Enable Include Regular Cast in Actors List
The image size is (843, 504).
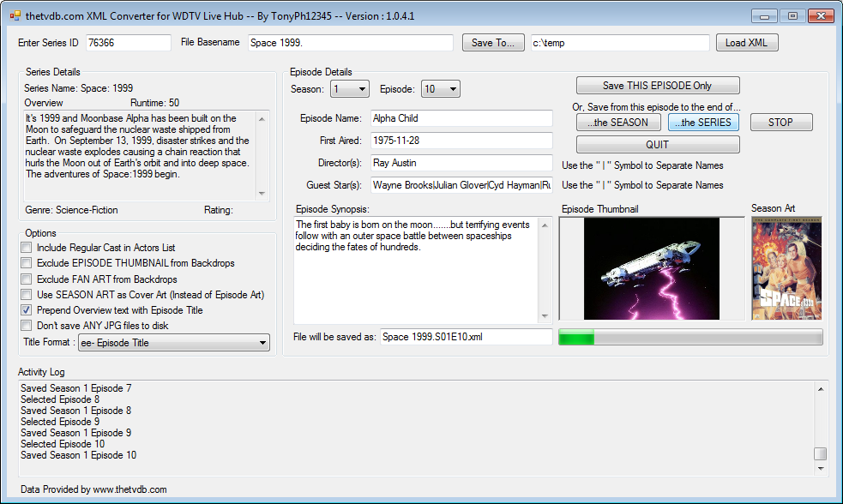click(26, 248)
